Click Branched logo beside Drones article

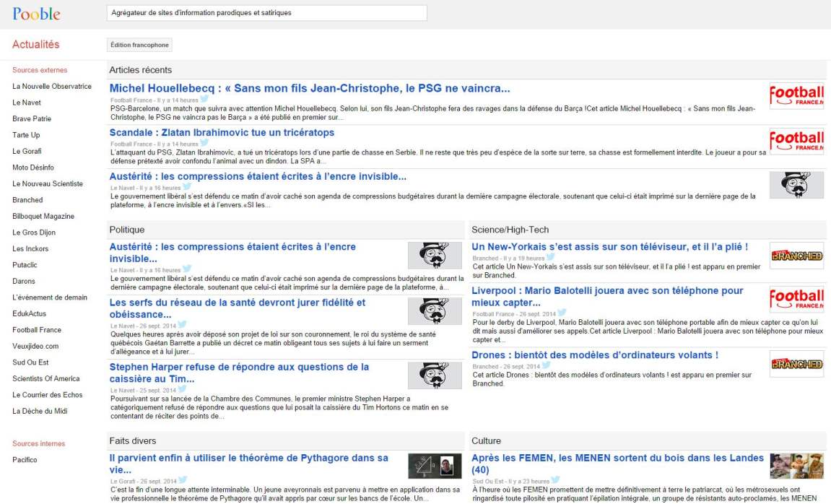(x=796, y=364)
